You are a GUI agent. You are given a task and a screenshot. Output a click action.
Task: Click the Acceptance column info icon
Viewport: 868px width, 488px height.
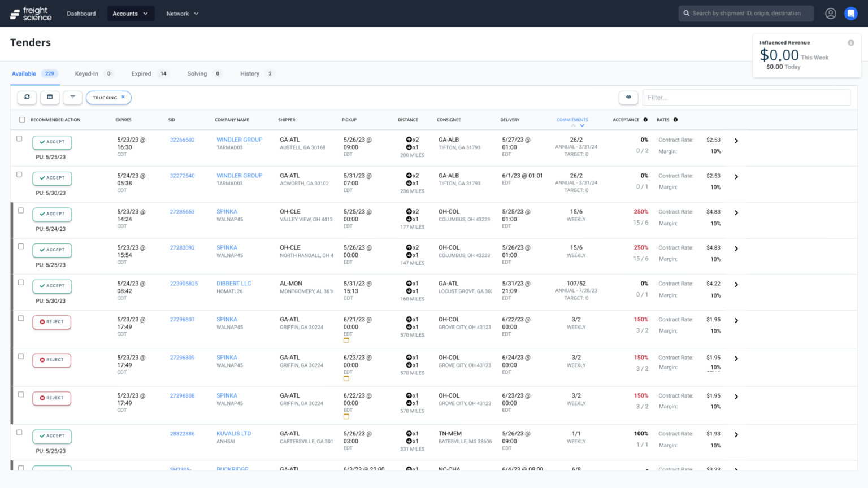tap(644, 120)
